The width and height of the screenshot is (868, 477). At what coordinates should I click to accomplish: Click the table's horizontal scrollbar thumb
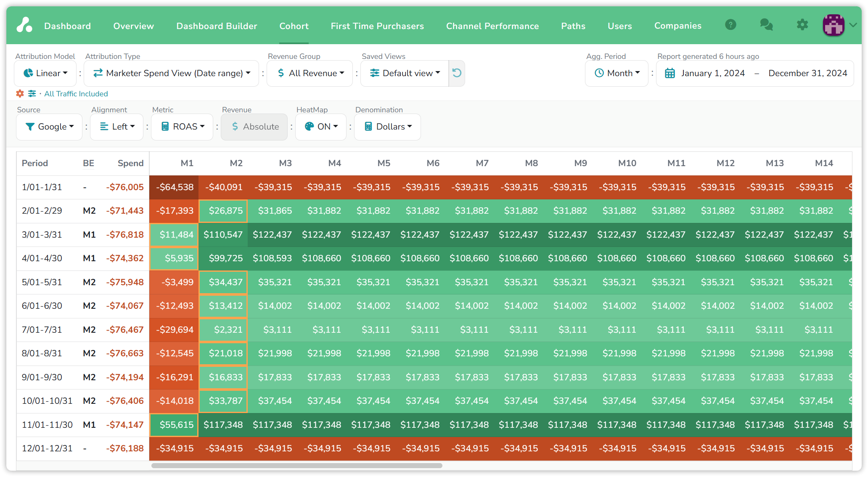(297, 466)
